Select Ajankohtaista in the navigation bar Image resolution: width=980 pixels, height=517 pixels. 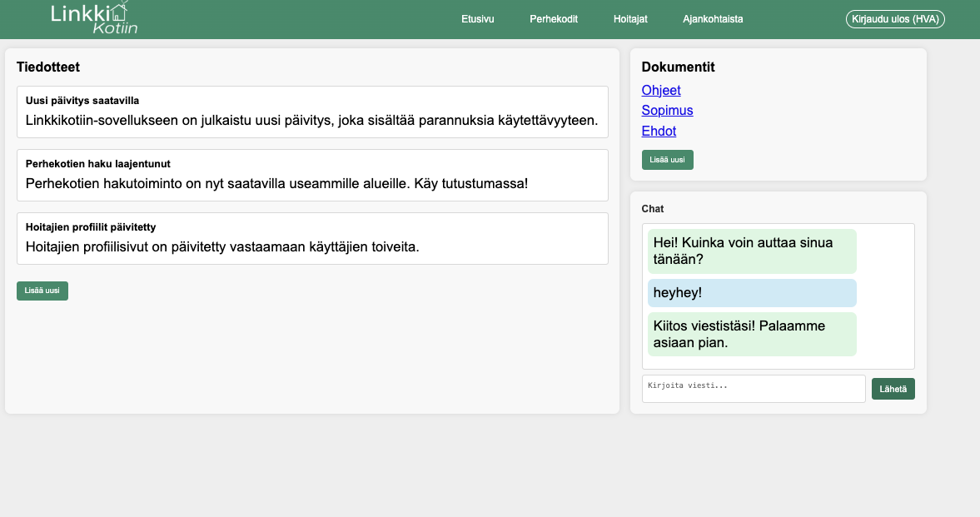[713, 19]
